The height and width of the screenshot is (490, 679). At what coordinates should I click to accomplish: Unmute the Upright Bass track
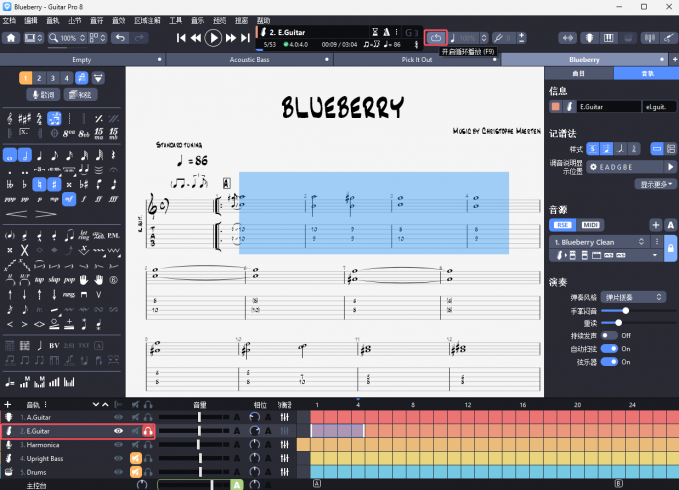click(x=134, y=458)
